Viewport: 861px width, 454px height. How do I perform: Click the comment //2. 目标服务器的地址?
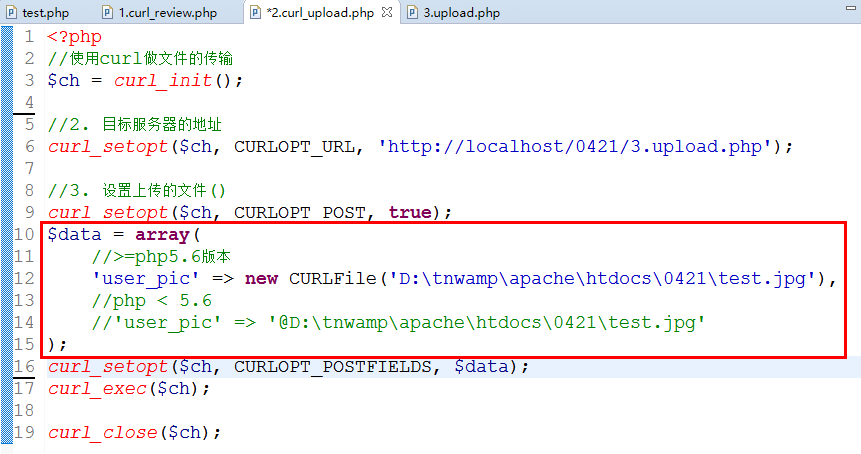click(135, 125)
